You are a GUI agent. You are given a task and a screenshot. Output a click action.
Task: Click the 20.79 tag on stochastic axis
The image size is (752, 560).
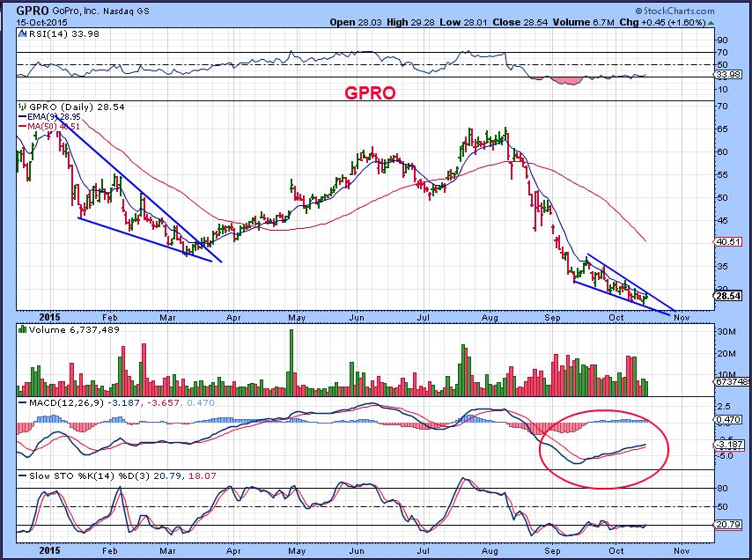(728, 525)
